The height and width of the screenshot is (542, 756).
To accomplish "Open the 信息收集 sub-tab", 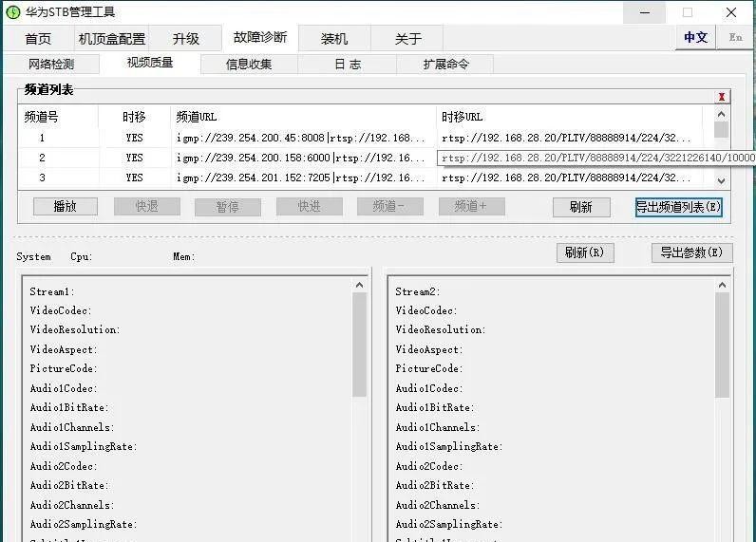I will tap(249, 65).
